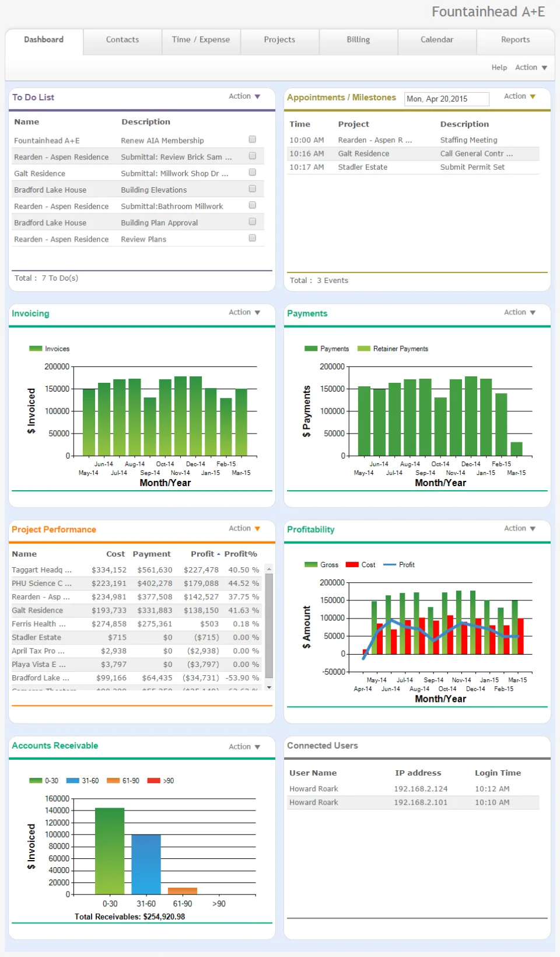The image size is (560, 957).
Task: Click the 31-60 blue legend swatch
Action: click(73, 780)
